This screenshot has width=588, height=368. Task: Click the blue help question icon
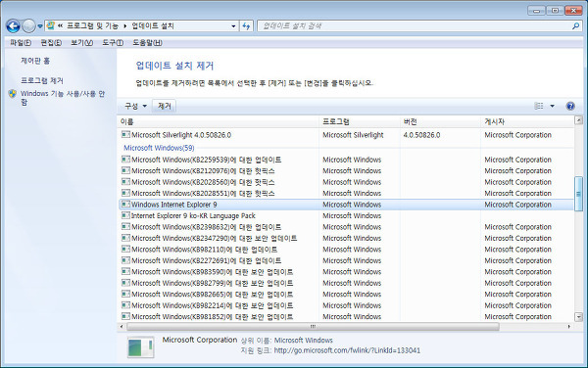[570, 106]
